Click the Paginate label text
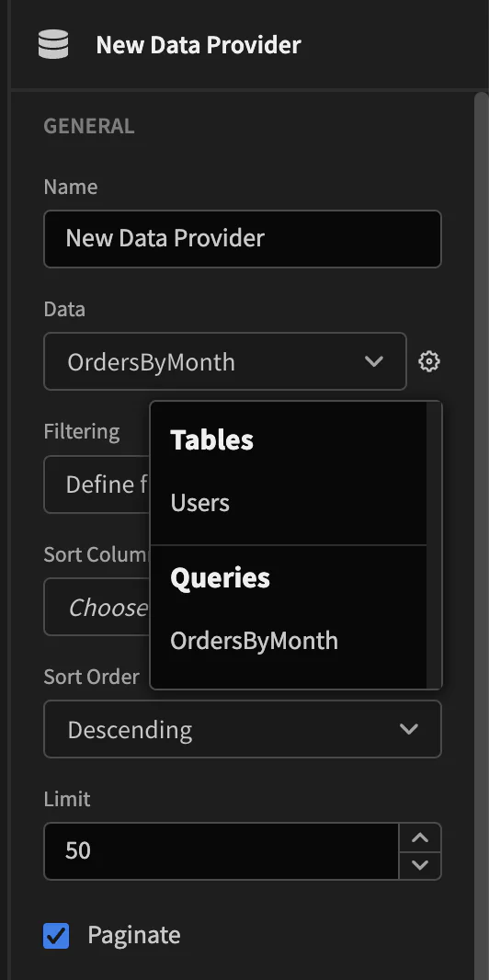Image resolution: width=489 pixels, height=980 pixels. point(133,936)
